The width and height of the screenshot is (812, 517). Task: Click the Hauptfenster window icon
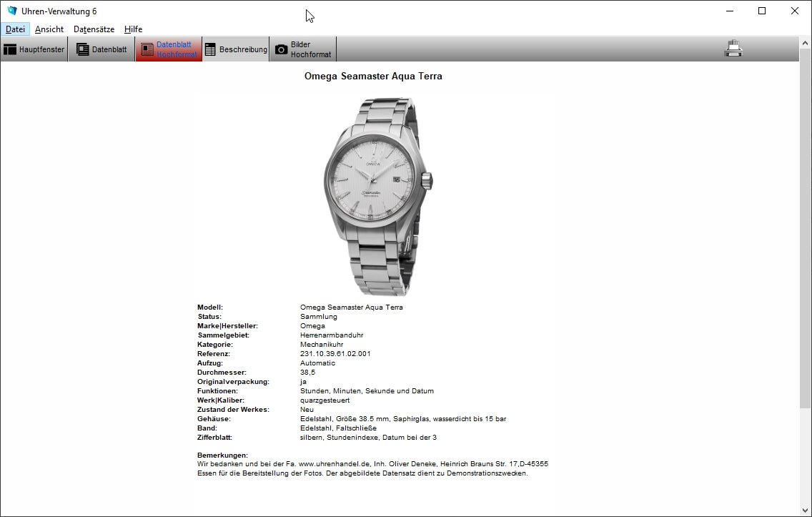coord(10,49)
